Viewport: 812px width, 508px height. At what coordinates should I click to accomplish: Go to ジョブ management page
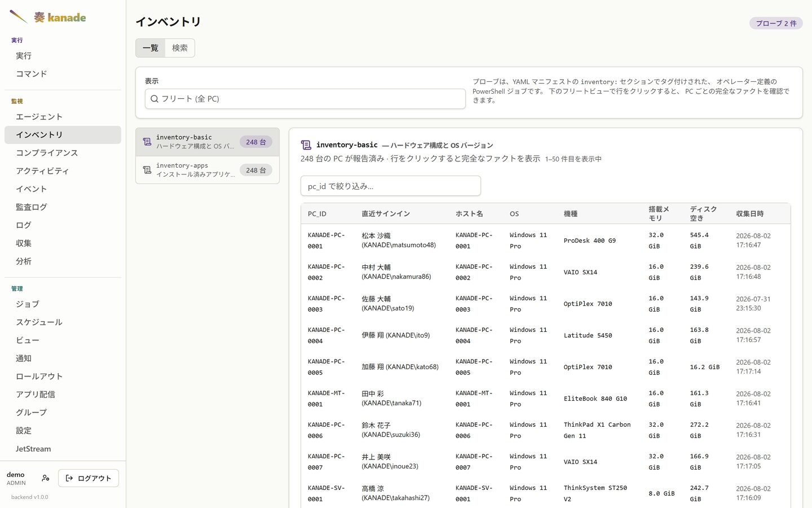pos(63,304)
